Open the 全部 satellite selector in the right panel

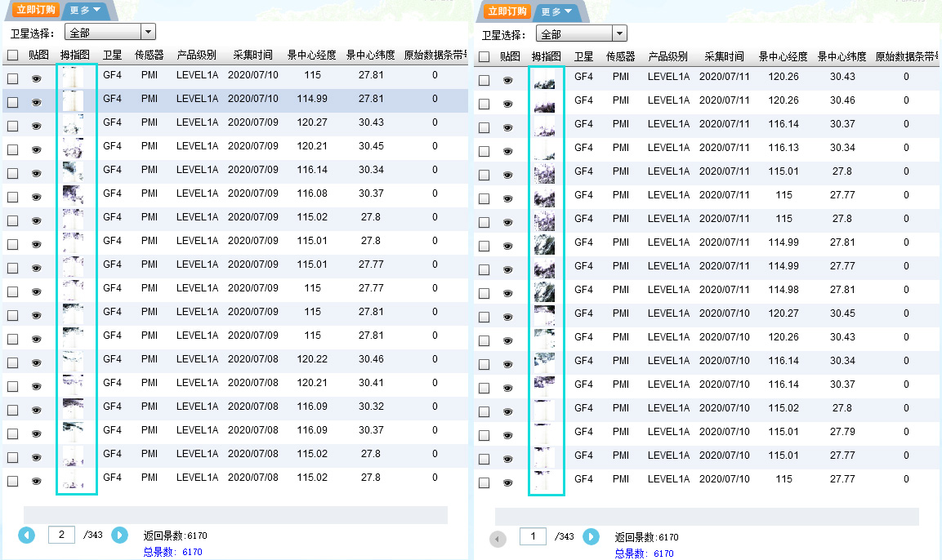click(582, 33)
